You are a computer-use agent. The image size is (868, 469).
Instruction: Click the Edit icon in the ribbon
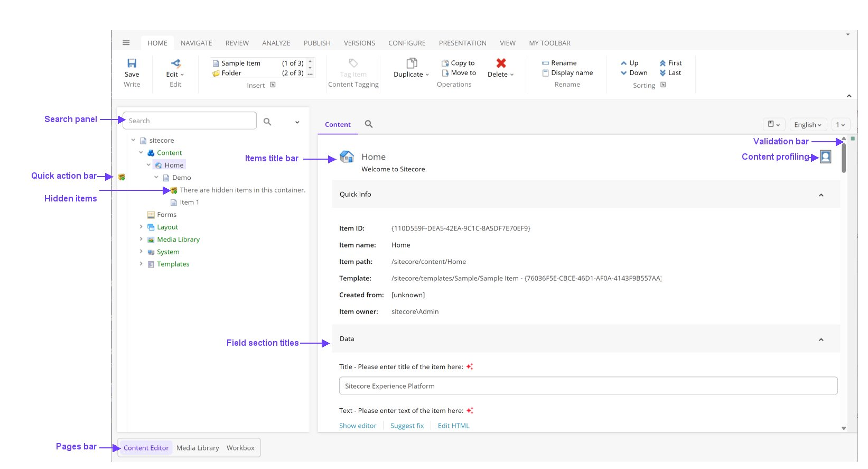[176, 63]
